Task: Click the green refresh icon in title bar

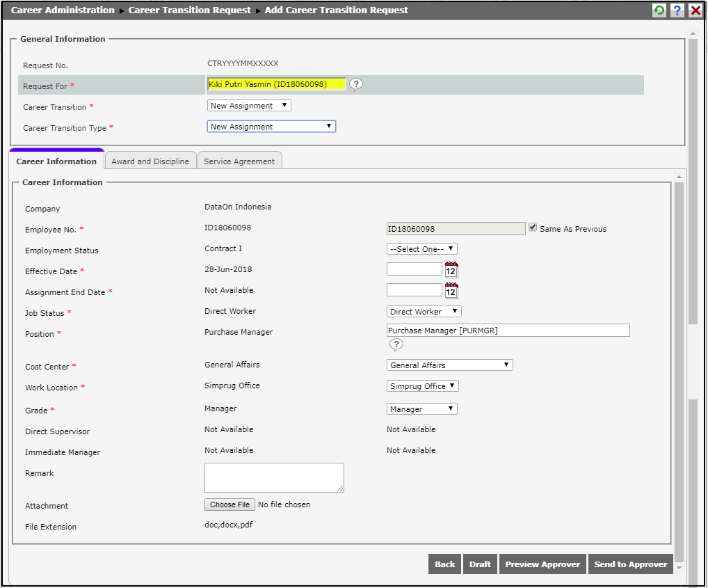Action: [x=659, y=10]
